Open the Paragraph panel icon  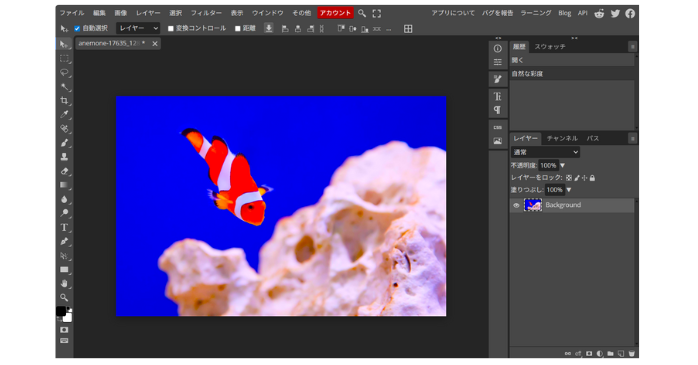tap(498, 110)
